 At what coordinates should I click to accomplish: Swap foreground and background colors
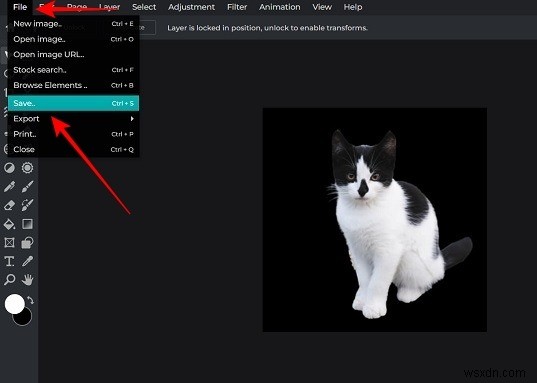tap(30, 300)
